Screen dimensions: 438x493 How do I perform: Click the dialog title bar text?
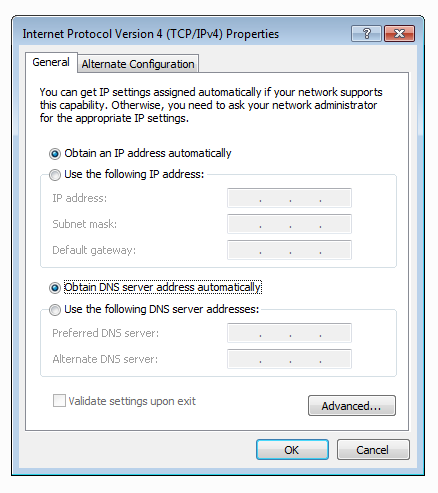(151, 34)
